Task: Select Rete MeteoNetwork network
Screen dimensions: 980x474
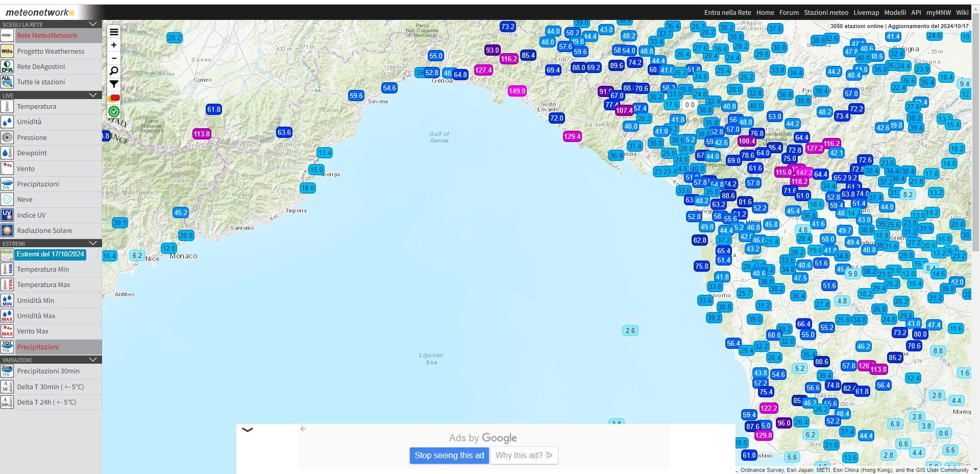Action: click(x=51, y=35)
